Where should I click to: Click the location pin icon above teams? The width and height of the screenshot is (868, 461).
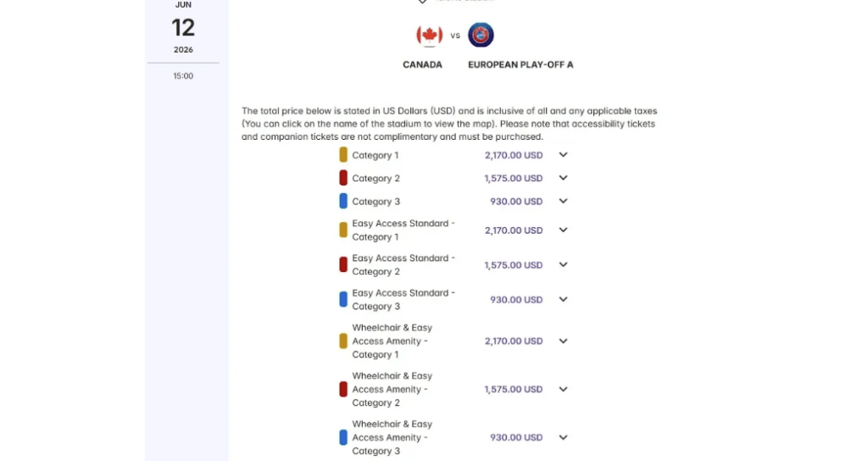[422, 2]
